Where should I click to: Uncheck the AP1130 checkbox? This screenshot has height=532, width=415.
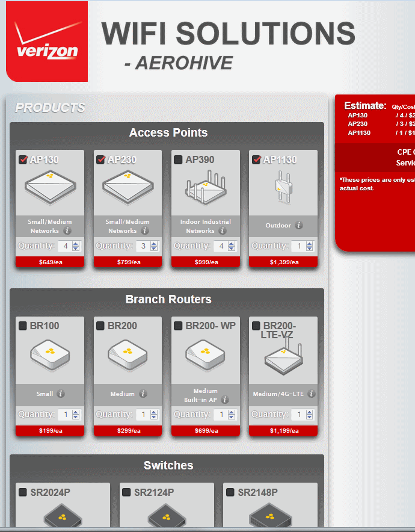pos(256,159)
